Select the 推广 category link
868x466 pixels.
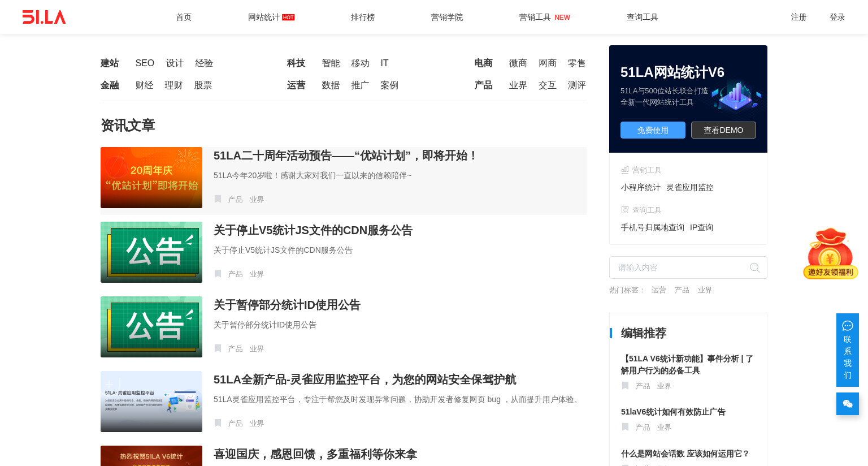coord(360,85)
